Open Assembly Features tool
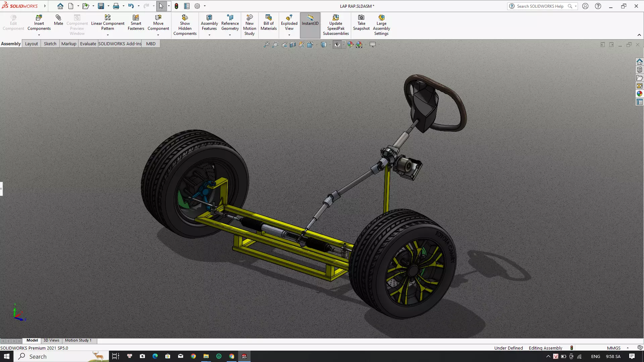644x362 pixels. (x=209, y=23)
